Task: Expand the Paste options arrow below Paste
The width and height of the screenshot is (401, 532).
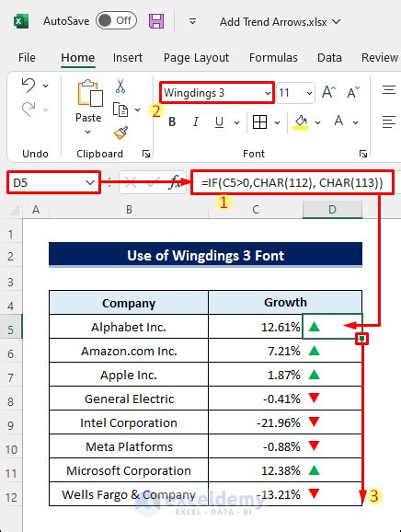Action: tap(87, 132)
